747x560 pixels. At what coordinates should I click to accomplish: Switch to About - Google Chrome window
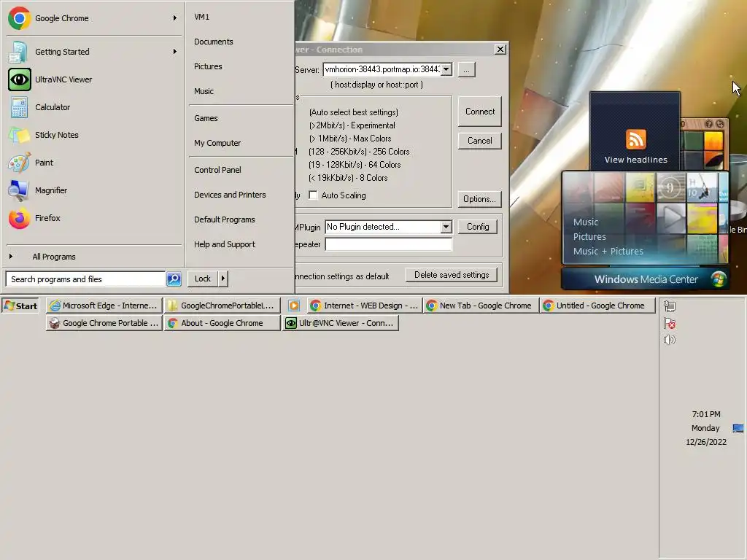coord(222,323)
